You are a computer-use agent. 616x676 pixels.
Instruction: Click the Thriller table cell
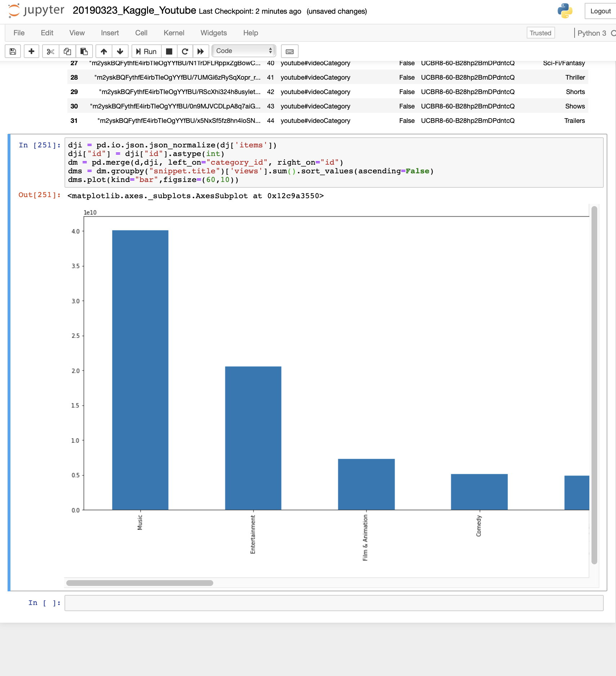pyautogui.click(x=575, y=77)
